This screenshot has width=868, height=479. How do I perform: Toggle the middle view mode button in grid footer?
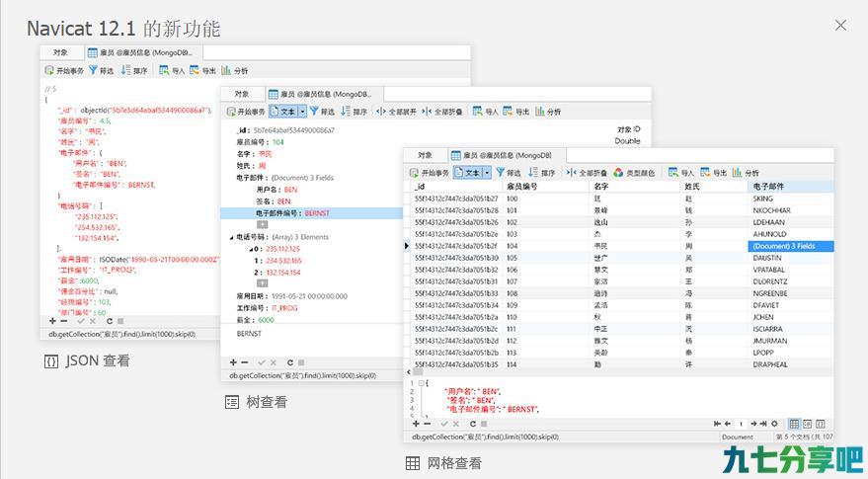[x=808, y=424]
